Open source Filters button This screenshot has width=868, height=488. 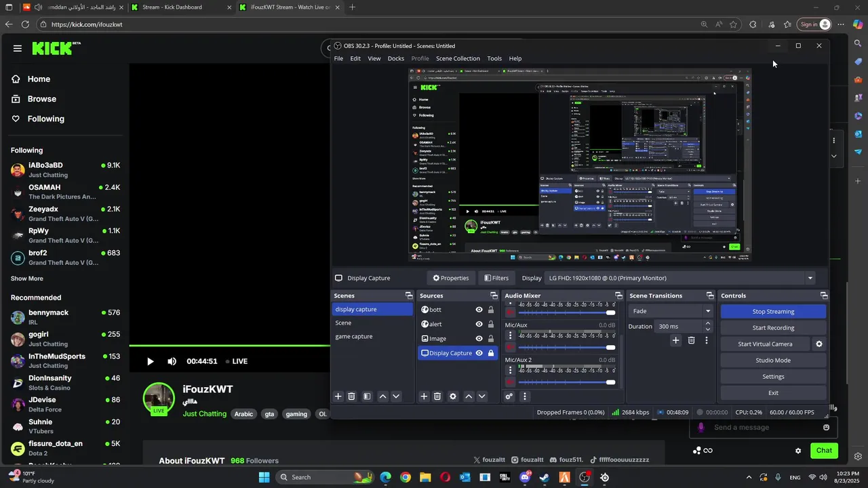pos(496,278)
